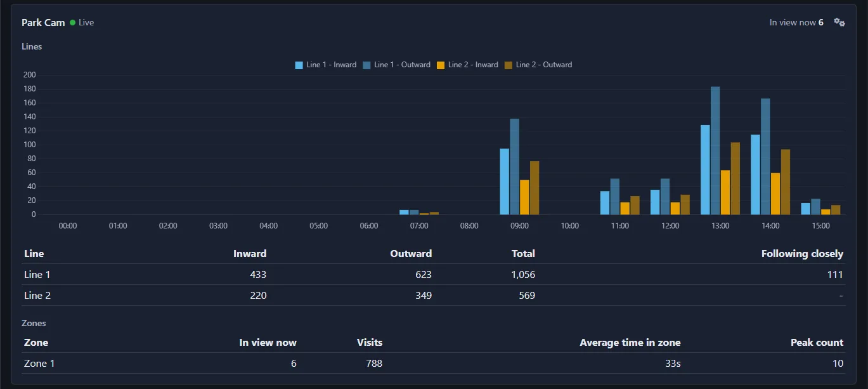Click the Following closely column header
This screenshot has height=389, width=868.
[x=802, y=254]
